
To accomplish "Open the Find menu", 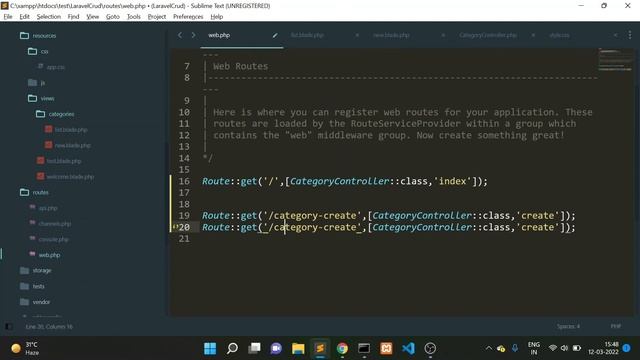I will coord(73,17).
